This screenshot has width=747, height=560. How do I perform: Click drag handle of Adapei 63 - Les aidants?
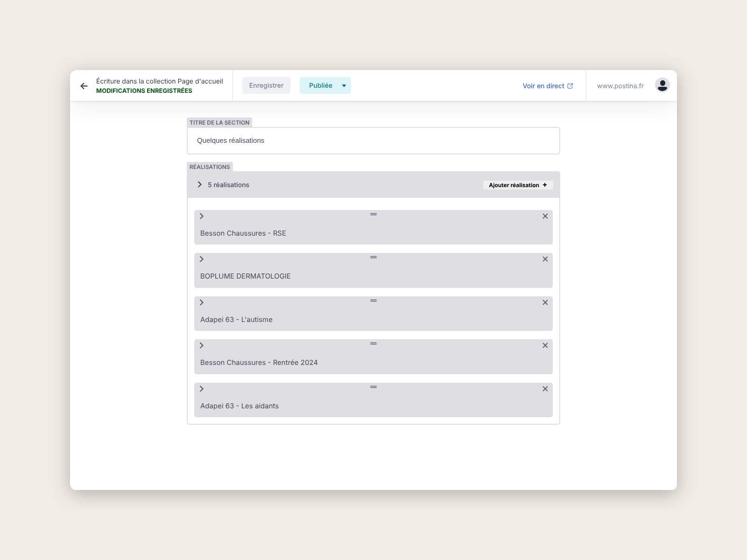tap(373, 387)
